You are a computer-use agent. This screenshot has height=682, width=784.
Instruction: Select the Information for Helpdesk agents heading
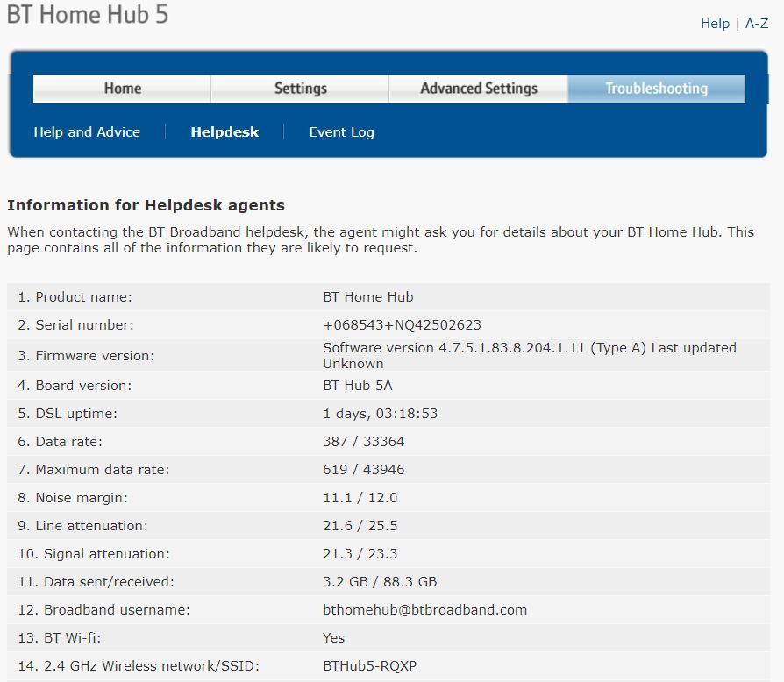pos(146,205)
